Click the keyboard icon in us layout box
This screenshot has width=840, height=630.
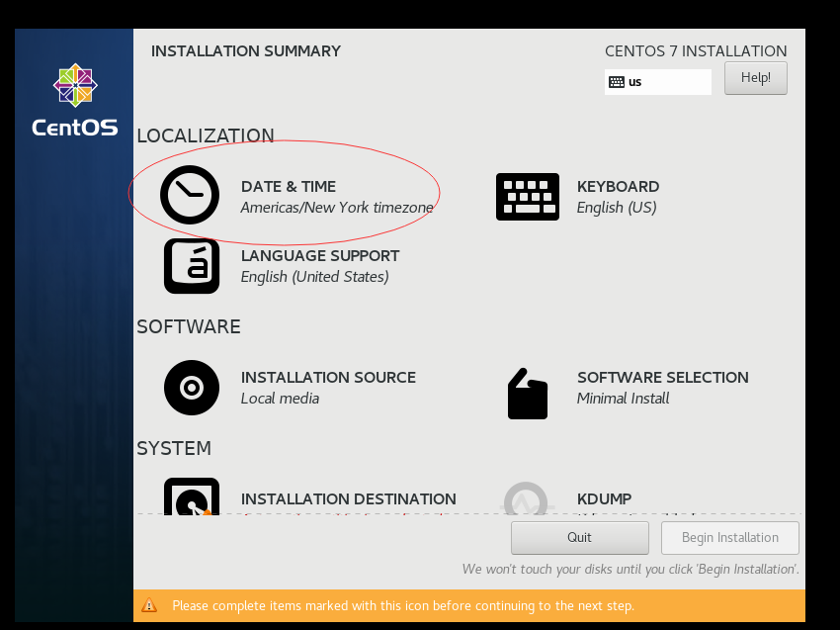pos(617,82)
